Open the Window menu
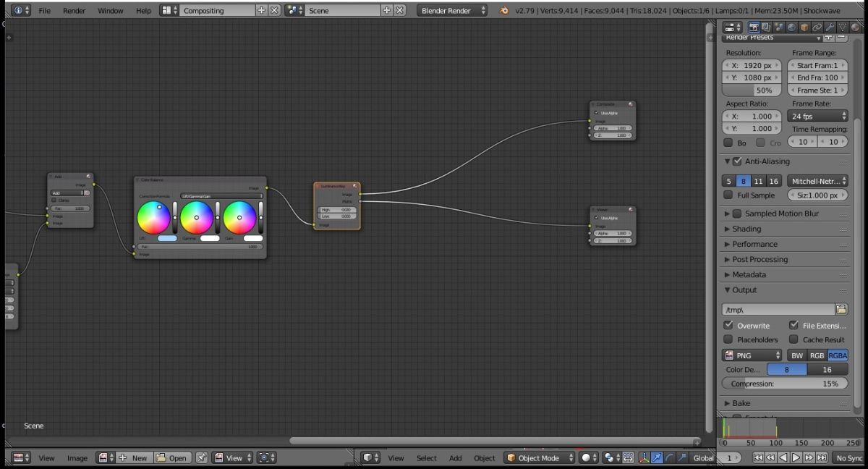 (x=111, y=11)
